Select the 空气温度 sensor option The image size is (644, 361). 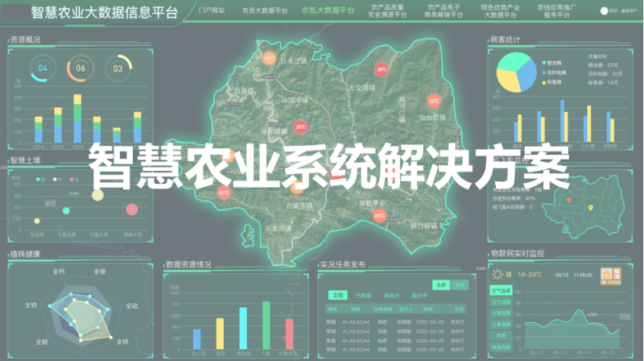[501, 289]
